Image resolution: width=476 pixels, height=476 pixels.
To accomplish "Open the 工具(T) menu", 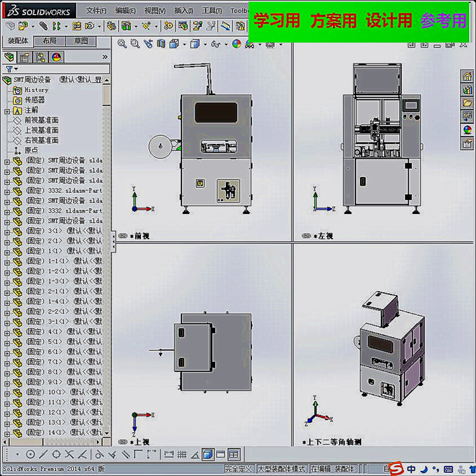I will coord(212,11).
